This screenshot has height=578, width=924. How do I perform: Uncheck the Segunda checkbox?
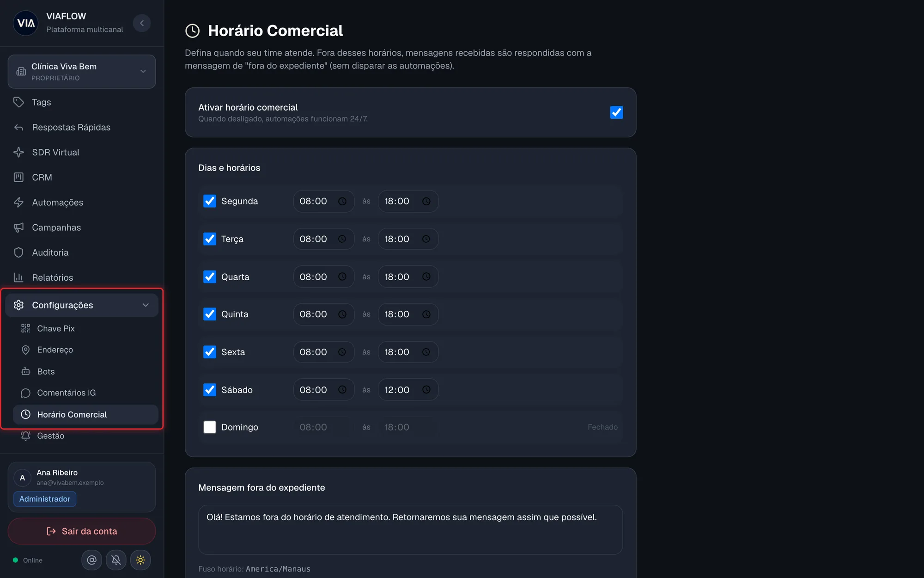point(210,201)
